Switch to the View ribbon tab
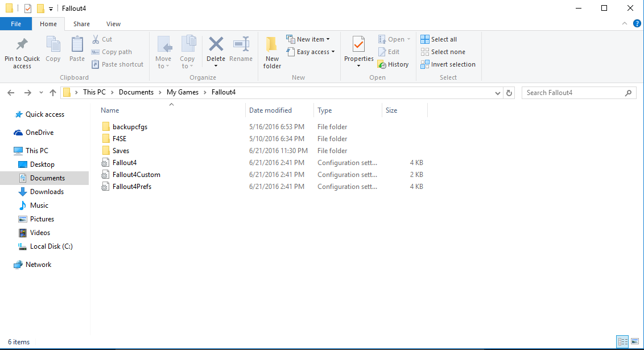Image resolution: width=644 pixels, height=350 pixels. (113, 24)
